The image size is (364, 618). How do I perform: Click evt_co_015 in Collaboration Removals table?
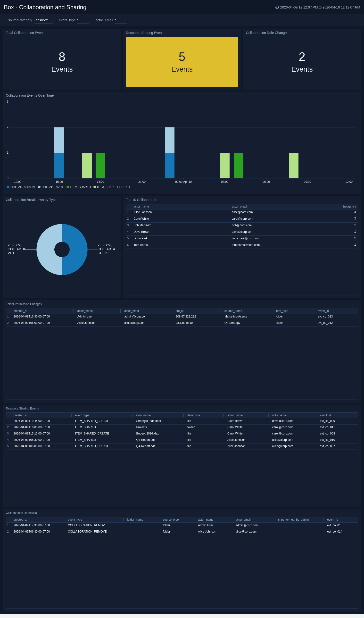[334, 525]
